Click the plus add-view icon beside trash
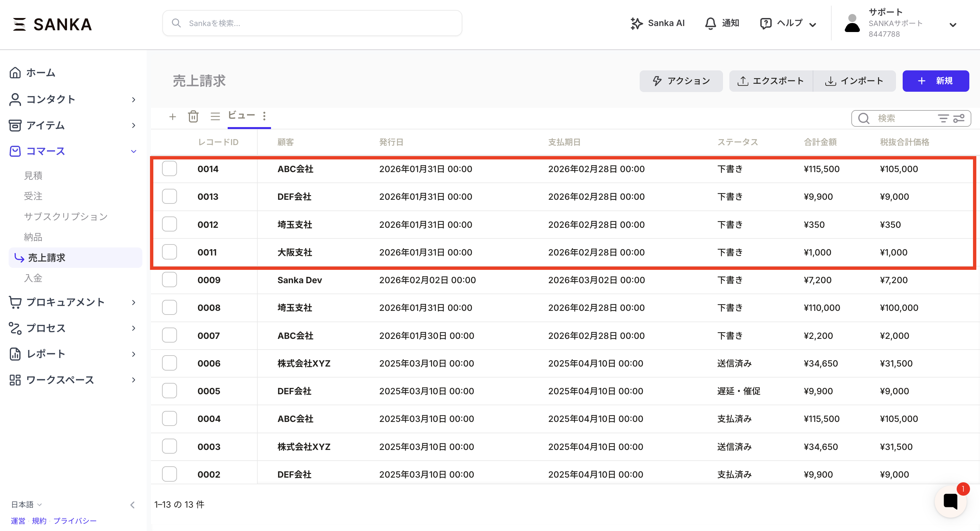The image size is (980, 531). pyautogui.click(x=172, y=116)
